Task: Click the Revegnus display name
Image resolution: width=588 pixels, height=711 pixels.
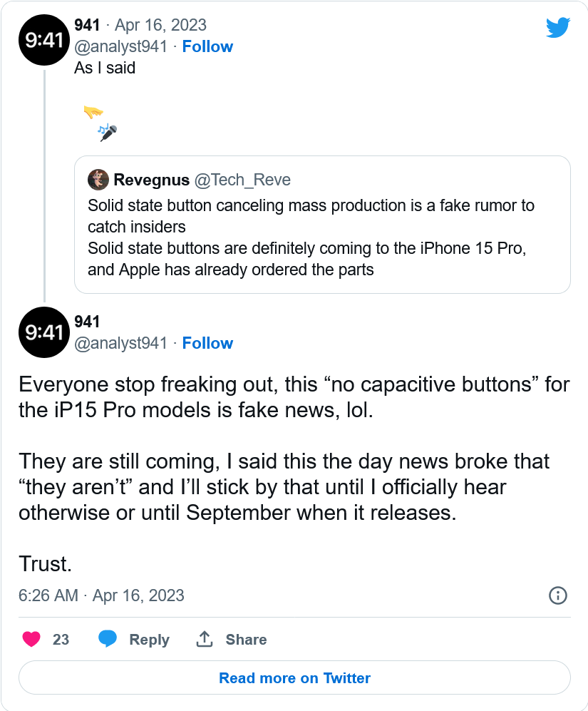Action: pyautogui.click(x=150, y=180)
